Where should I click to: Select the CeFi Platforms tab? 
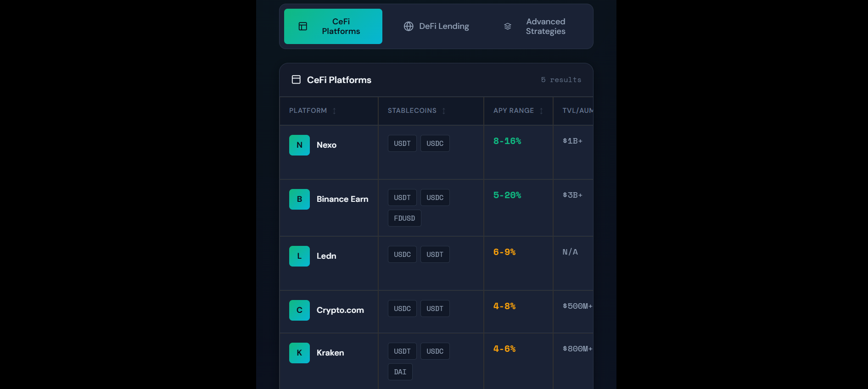coord(333,26)
